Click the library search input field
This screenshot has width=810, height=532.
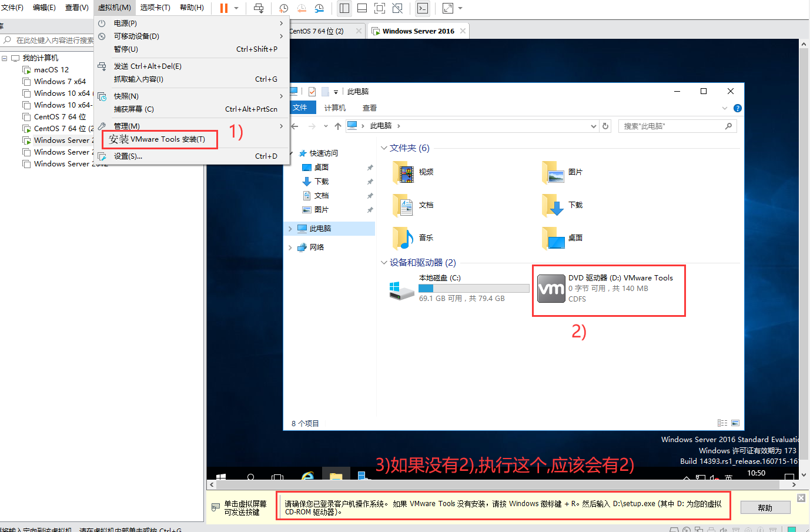53,41
